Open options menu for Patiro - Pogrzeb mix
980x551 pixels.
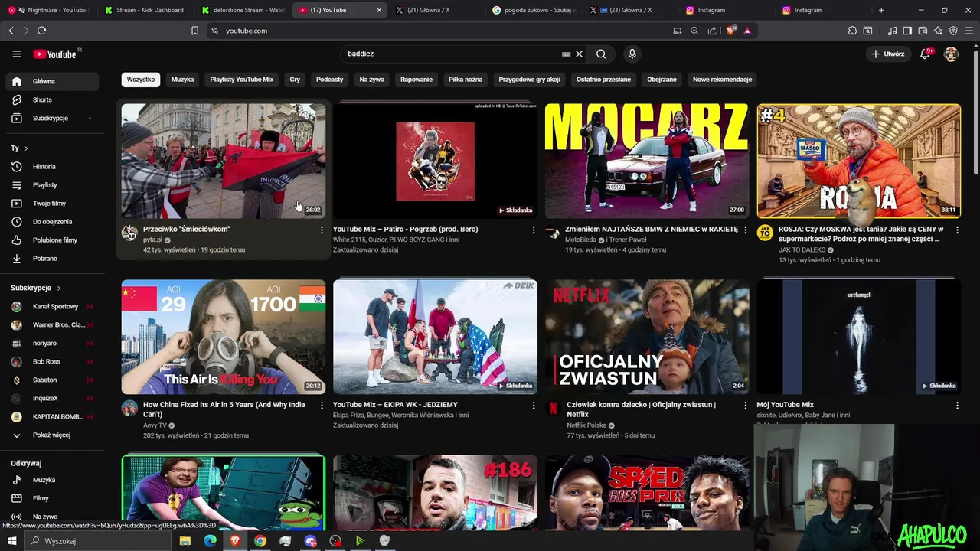pos(534,230)
